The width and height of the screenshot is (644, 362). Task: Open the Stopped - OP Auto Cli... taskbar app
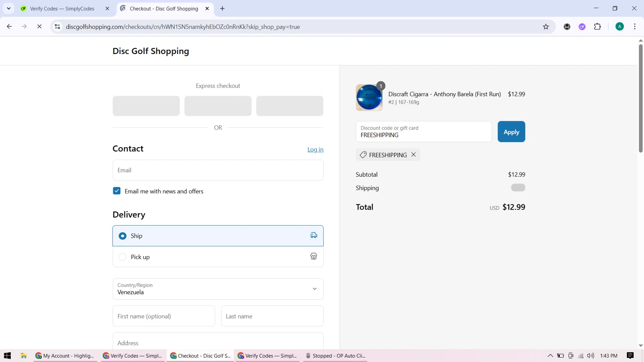point(335,356)
